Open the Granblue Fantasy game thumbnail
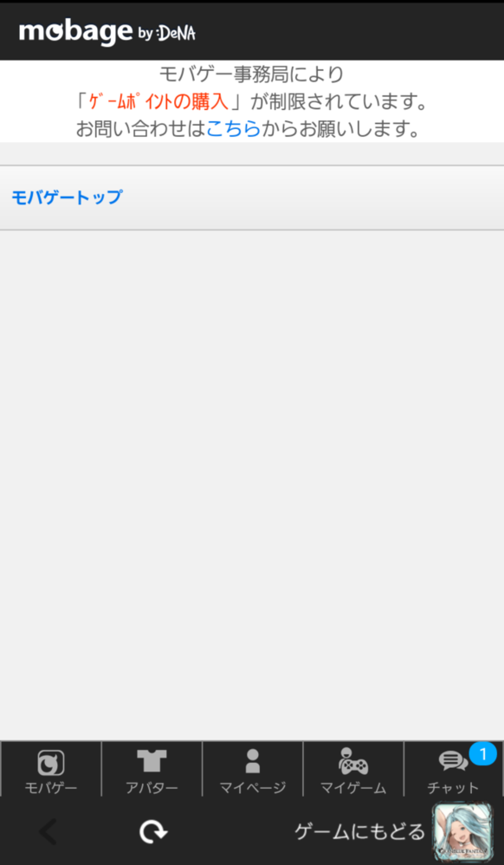The image size is (504, 865). (462, 831)
